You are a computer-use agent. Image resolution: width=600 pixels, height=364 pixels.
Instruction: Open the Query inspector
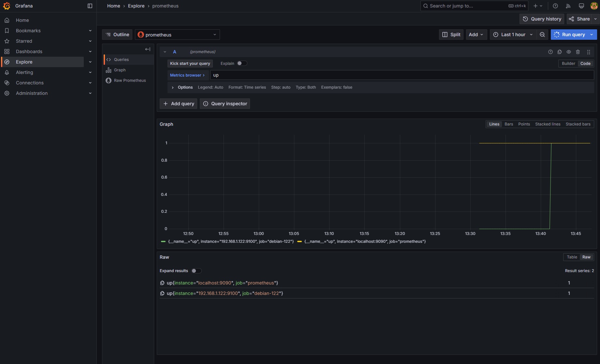(225, 104)
